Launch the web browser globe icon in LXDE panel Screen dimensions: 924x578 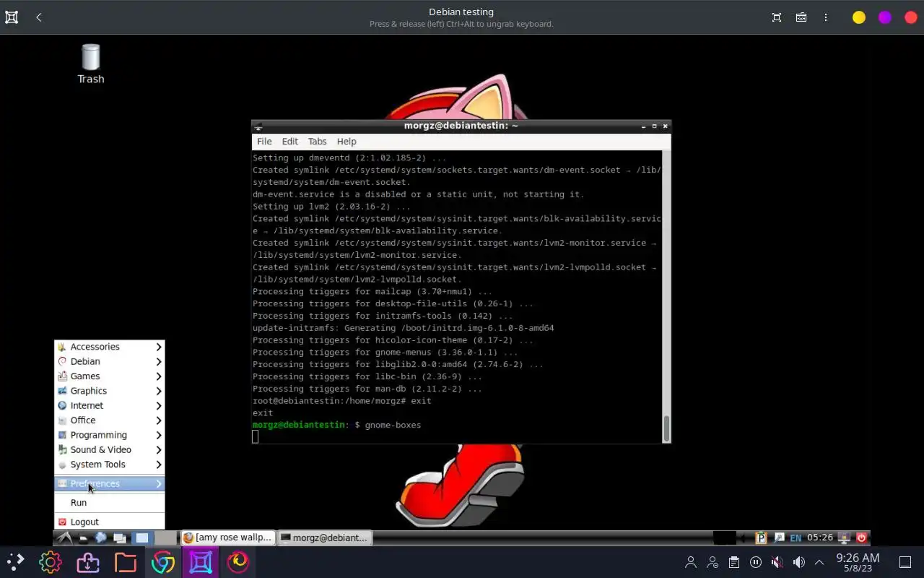tap(100, 538)
